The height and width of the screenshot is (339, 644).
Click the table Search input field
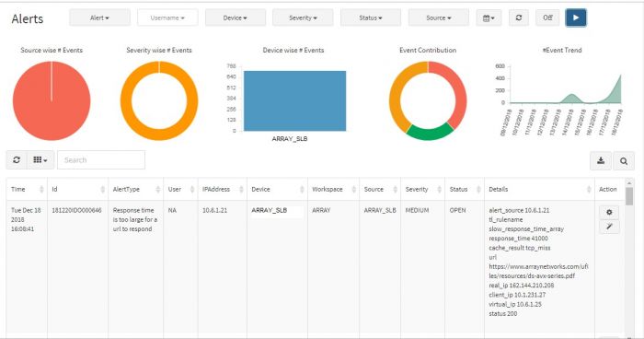tap(101, 160)
